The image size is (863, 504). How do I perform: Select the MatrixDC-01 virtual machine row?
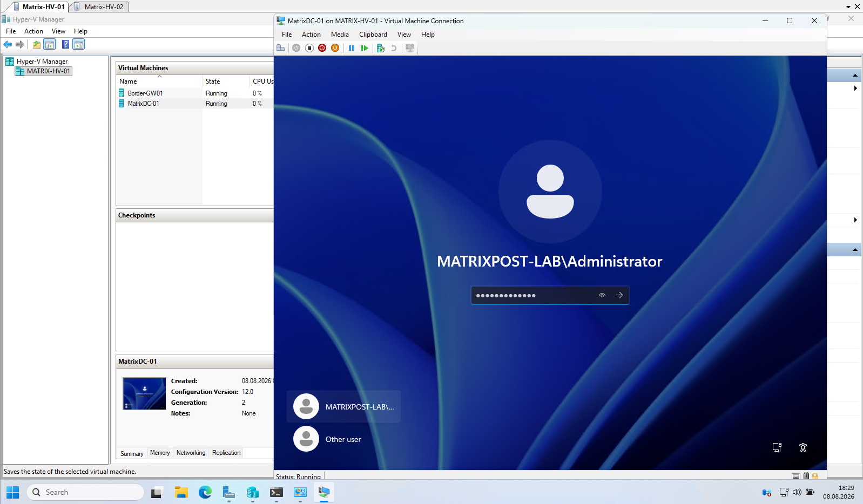(195, 104)
